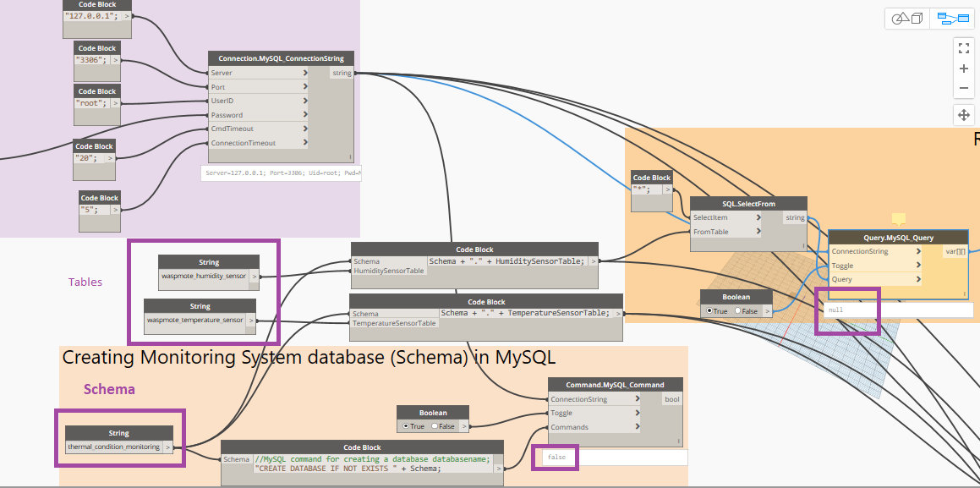Click output arrow of thermal_condition_monitoring String node
Viewport: 980px width, 488px height.
point(167,447)
